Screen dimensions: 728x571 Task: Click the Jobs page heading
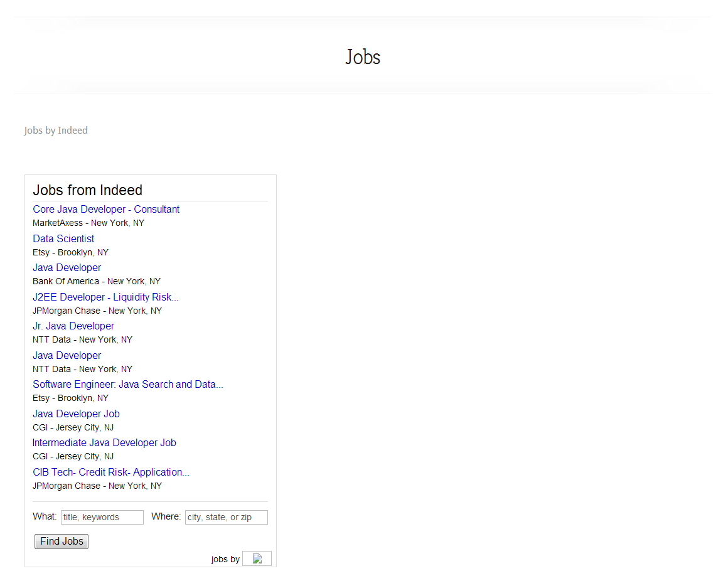363,57
